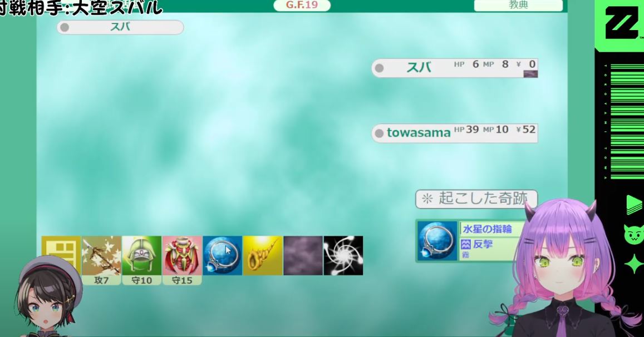This screenshot has width=644, height=337.
Task: Select the towasama player status bar
Action: click(455, 133)
